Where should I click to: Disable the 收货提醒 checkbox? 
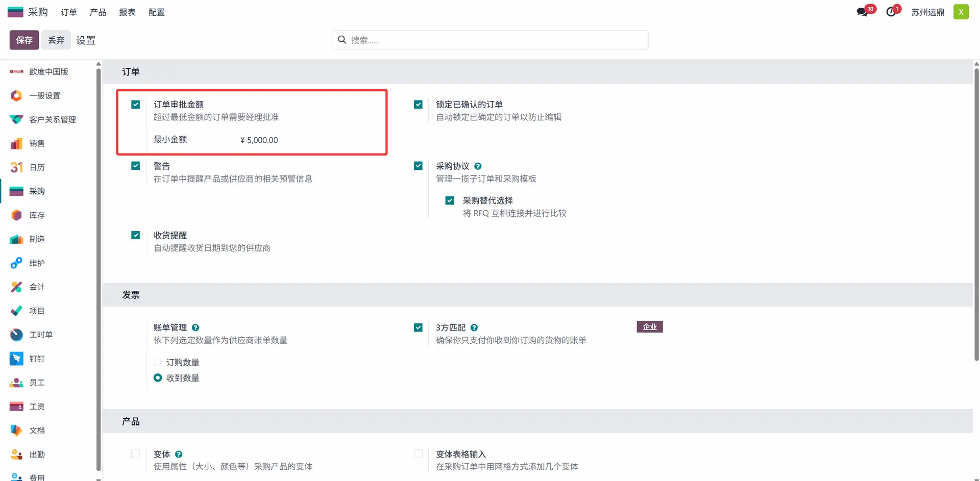point(135,235)
